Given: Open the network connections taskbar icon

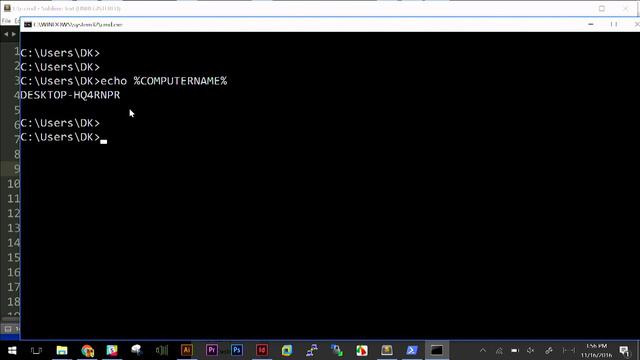Looking at the screenshot, I should tap(312, 350).
